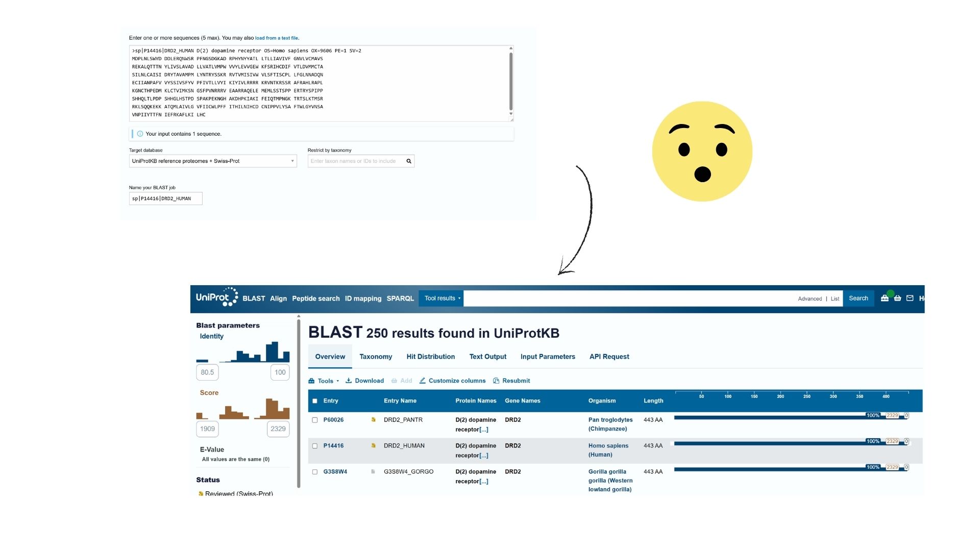The image size is (980, 551).
Task: Expand protein names for DRD2_HUMAN row
Action: pyautogui.click(x=484, y=456)
